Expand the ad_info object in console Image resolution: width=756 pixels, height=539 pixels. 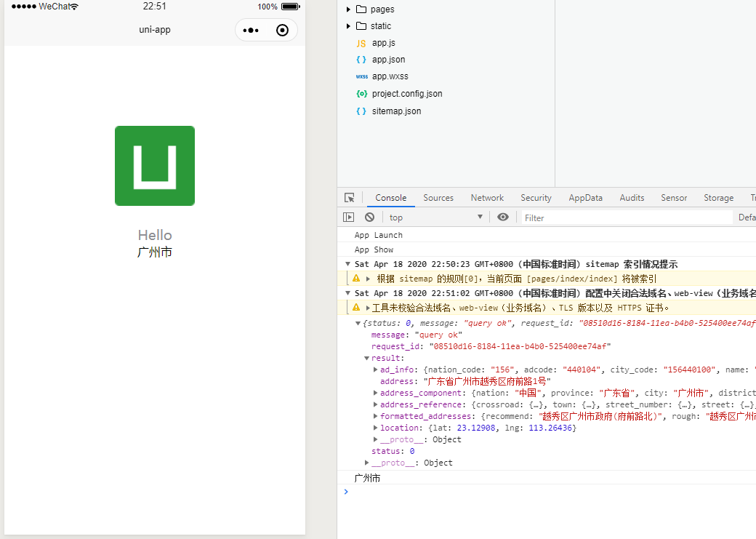point(375,369)
